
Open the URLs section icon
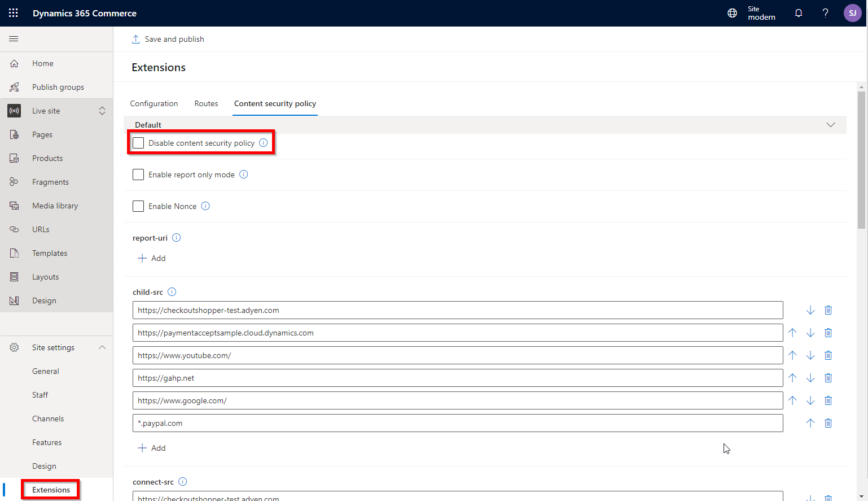14,229
